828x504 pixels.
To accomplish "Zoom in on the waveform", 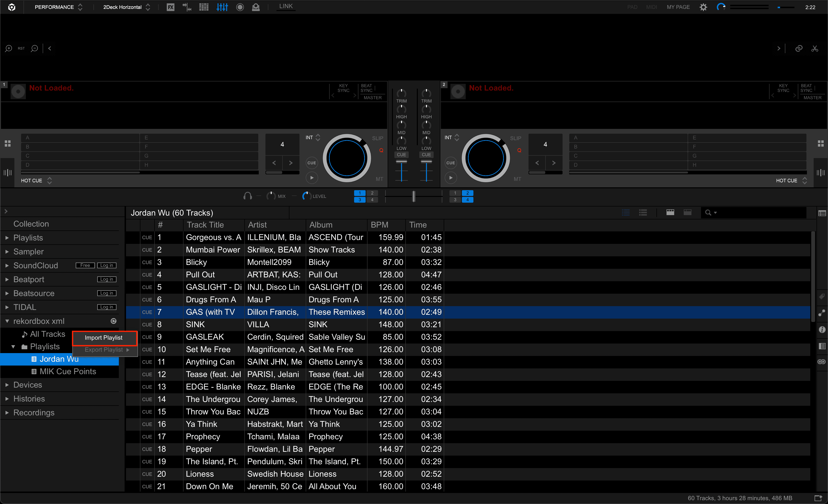I will 9,48.
